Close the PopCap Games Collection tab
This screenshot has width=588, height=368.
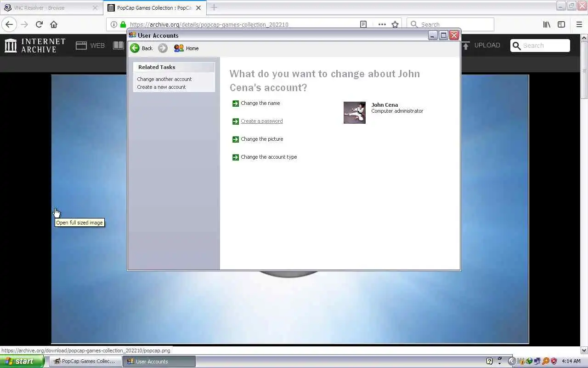[198, 8]
